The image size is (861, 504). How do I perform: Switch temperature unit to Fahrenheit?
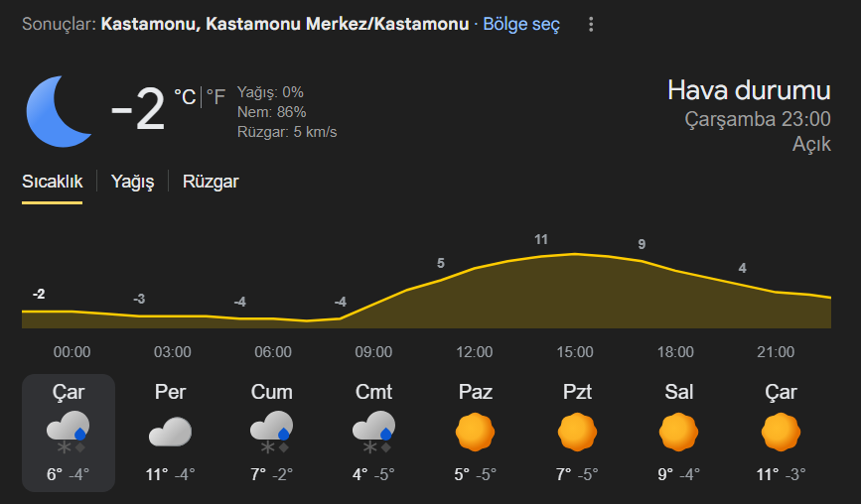tap(215, 96)
